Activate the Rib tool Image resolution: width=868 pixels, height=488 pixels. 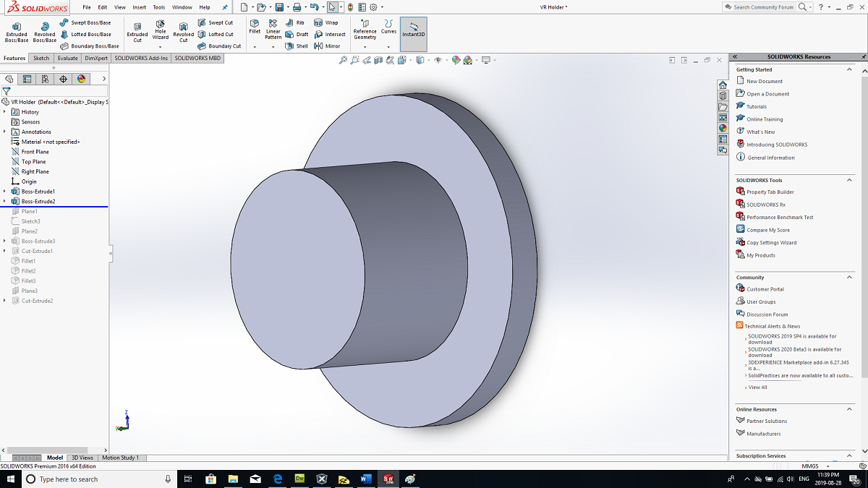pyautogui.click(x=295, y=22)
